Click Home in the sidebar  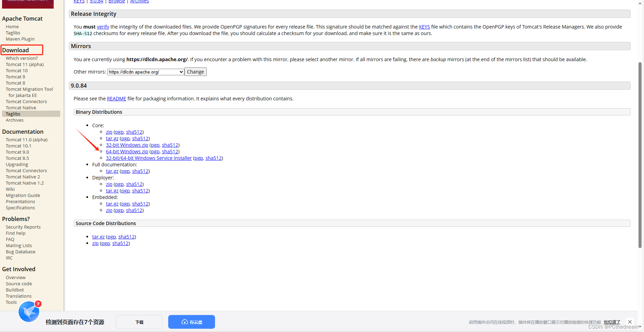pyautogui.click(x=12, y=27)
